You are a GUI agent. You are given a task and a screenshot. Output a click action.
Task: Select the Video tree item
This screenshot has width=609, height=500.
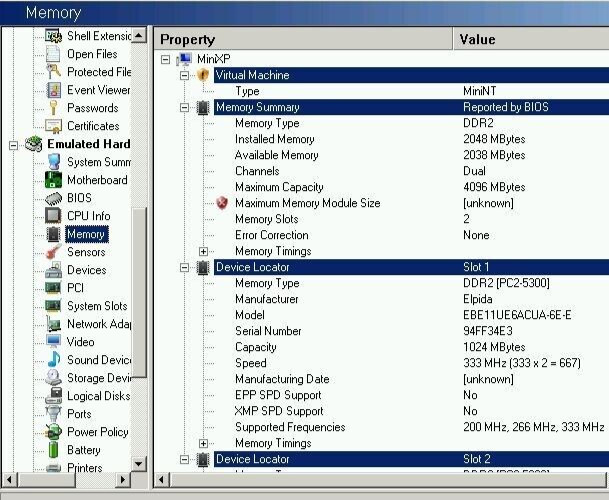(80, 341)
